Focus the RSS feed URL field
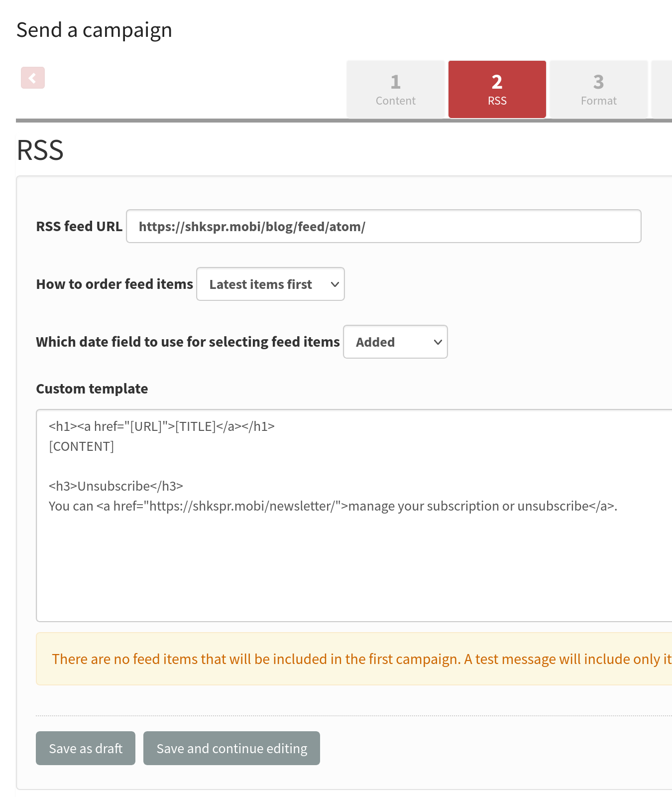 [x=383, y=227]
